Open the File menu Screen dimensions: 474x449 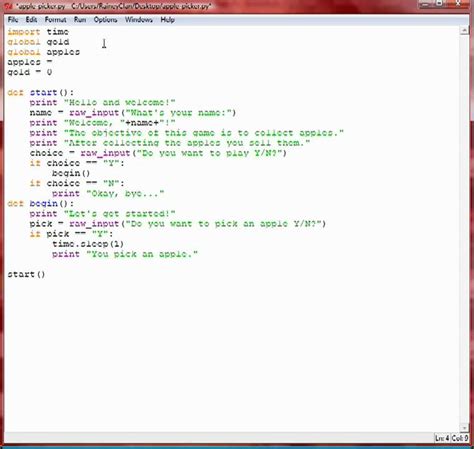click(13, 20)
